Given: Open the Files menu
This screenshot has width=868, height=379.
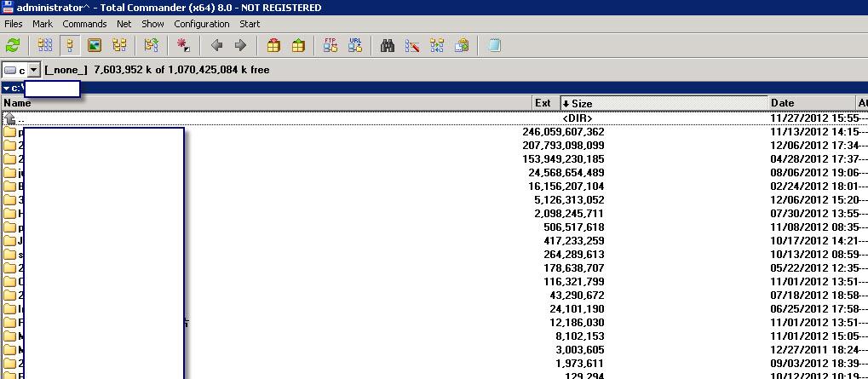Looking at the screenshot, I should click(14, 24).
